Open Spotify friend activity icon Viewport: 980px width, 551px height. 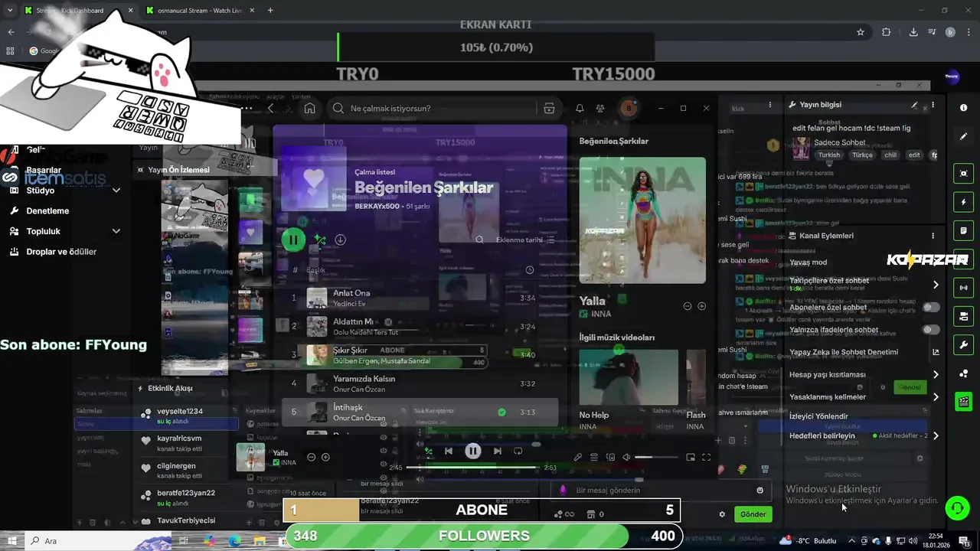(x=600, y=109)
